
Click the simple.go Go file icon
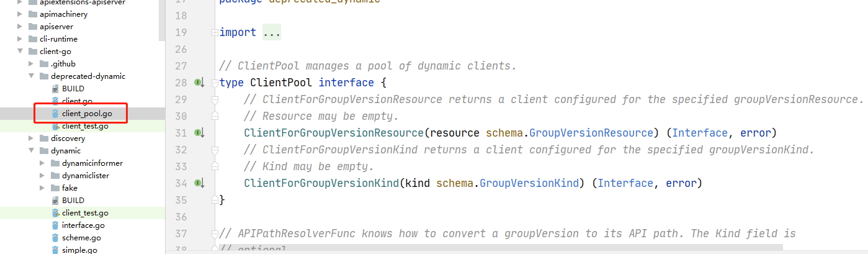click(x=55, y=250)
